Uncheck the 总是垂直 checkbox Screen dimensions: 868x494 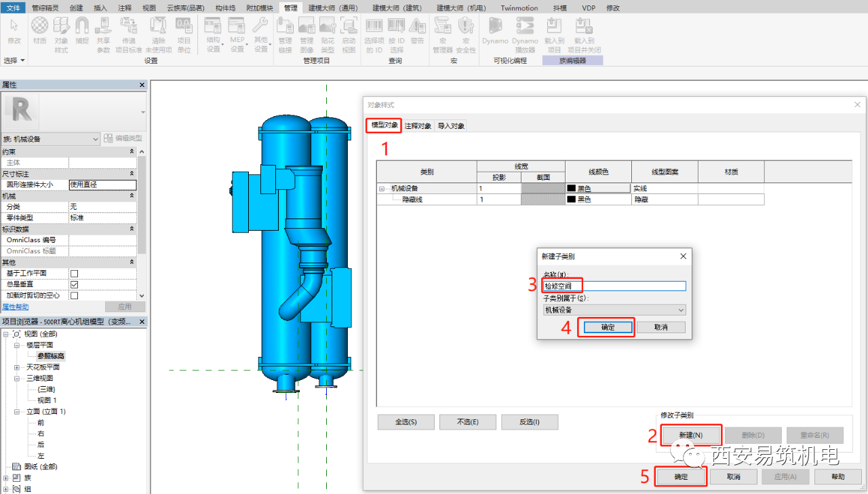(x=74, y=284)
